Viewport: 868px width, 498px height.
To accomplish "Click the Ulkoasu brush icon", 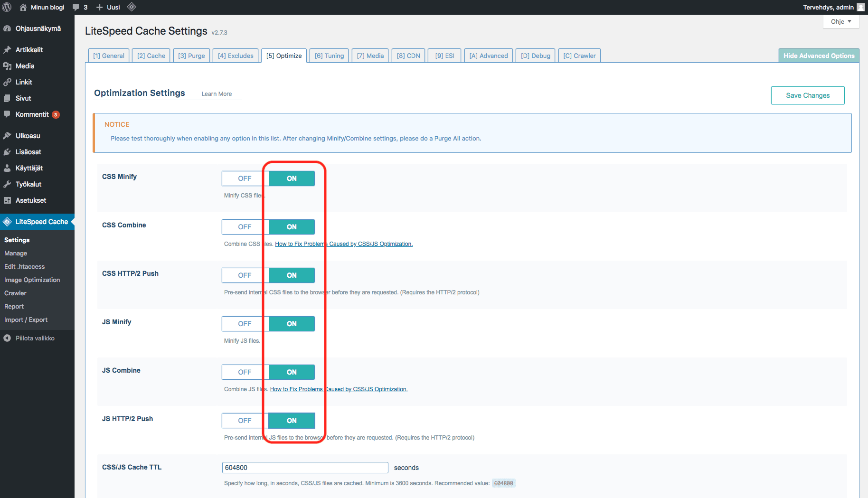I will (7, 136).
